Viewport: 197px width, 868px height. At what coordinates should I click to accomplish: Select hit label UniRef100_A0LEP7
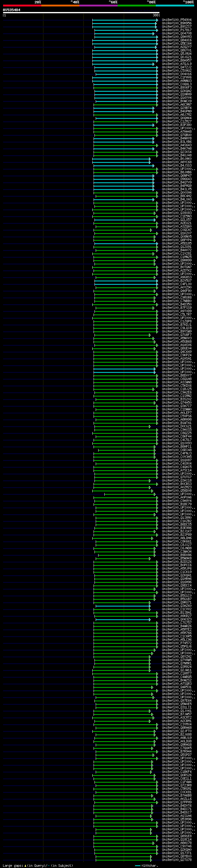tap(176, 413)
